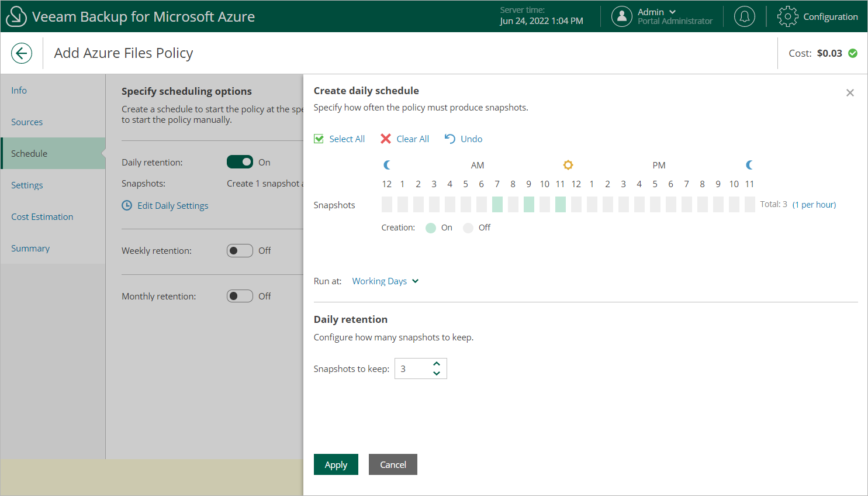868x496 pixels.
Task: Increase Snapshots to keep value
Action: (437, 364)
